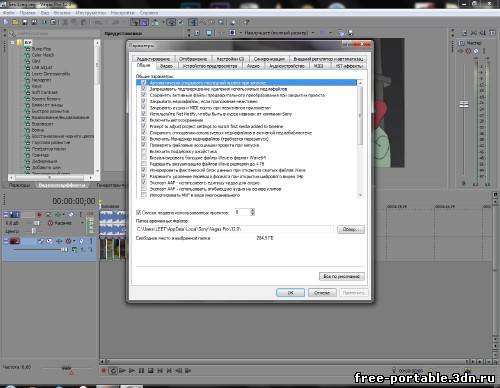Collapse the root folder in the effects tree
Screen dimensions: 500x388
(13, 42)
